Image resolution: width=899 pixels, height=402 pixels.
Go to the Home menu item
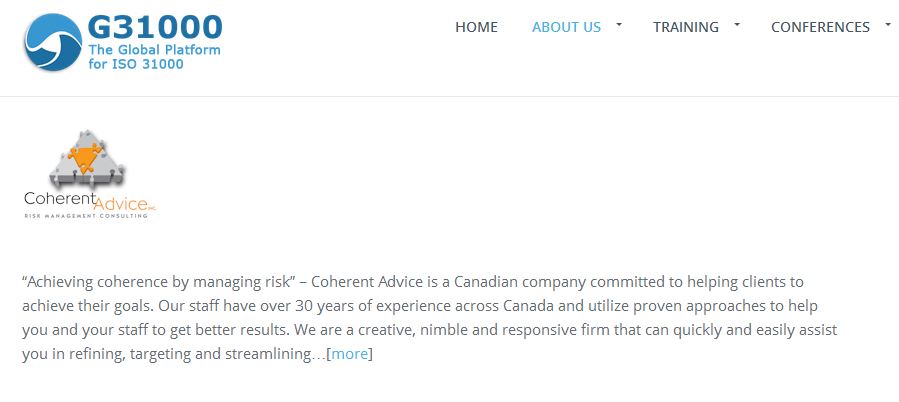click(476, 27)
